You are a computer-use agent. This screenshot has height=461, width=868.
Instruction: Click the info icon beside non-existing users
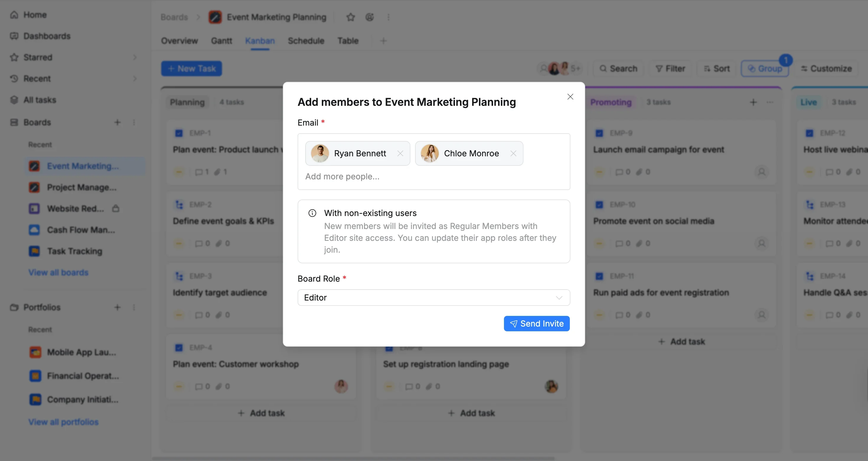pos(312,213)
